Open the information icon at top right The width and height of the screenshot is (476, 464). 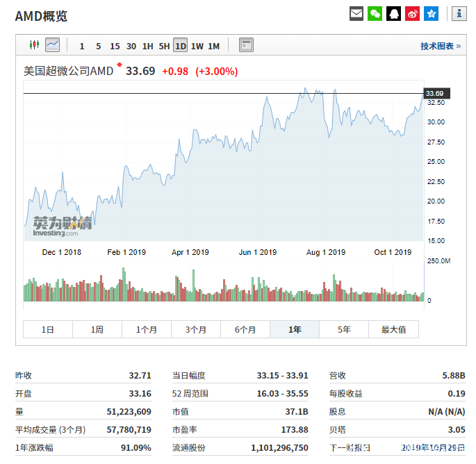(x=459, y=14)
